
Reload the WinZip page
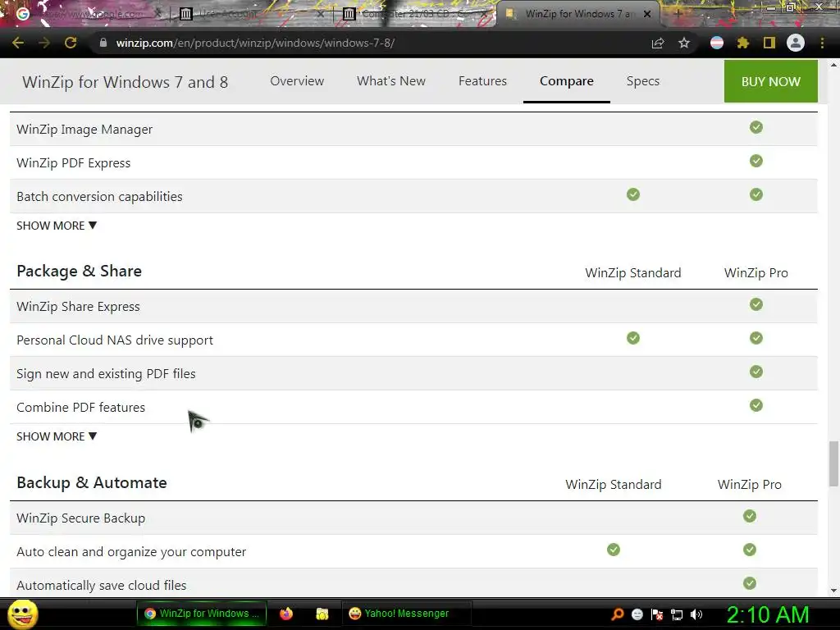click(71, 43)
